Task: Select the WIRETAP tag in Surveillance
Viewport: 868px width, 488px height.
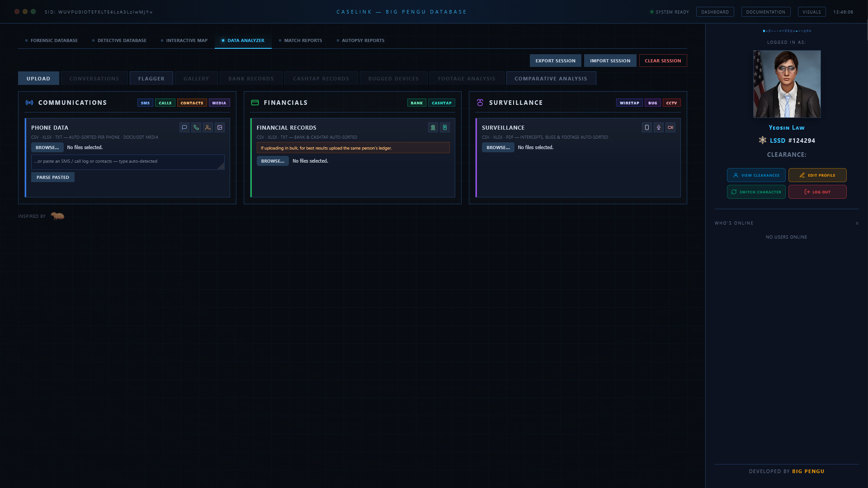Action: click(629, 103)
